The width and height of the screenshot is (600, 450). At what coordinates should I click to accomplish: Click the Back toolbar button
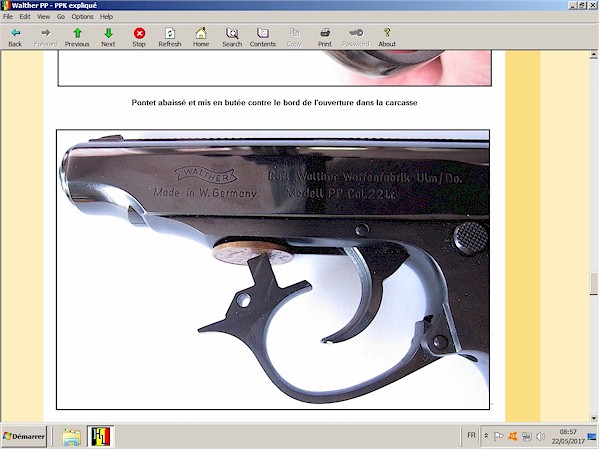point(15,38)
